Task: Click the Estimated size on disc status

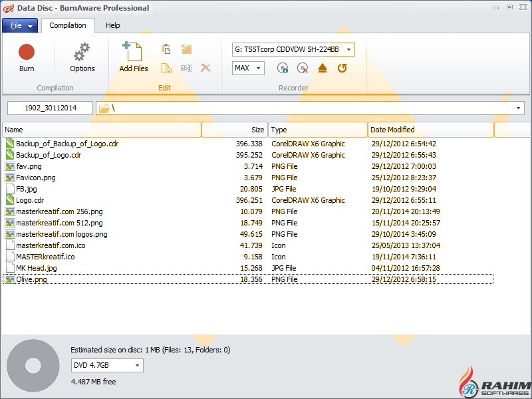Action: coord(150,350)
